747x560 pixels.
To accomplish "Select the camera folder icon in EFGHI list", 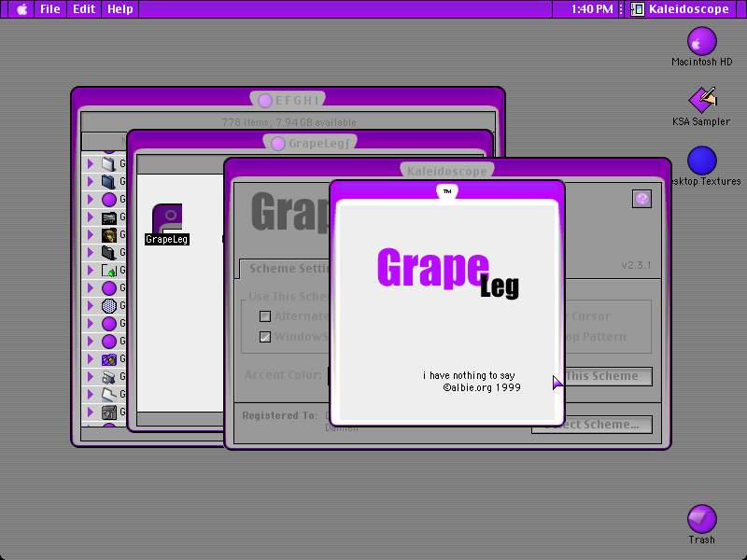I will (108, 359).
